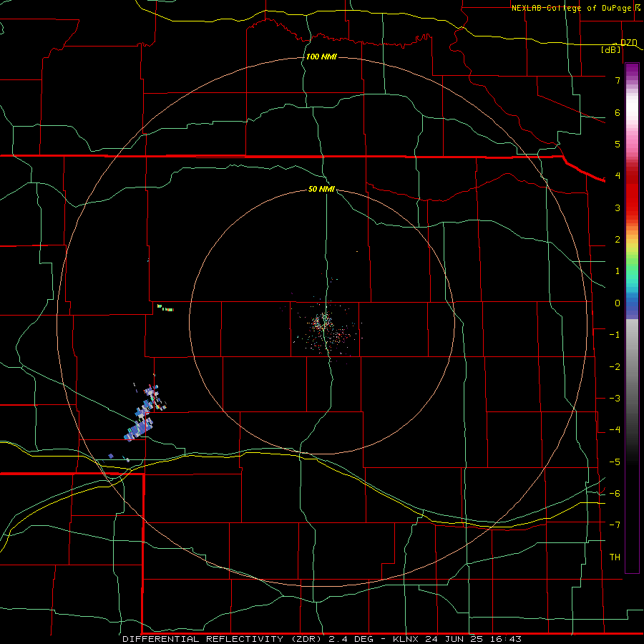Click the 1 value on color scale
644x644 pixels.
coord(618,271)
